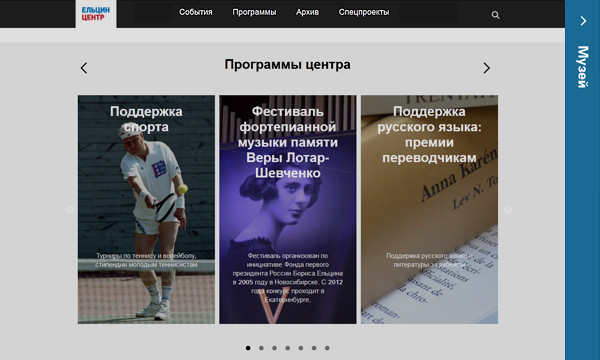The height and width of the screenshot is (360, 600).
Task: Open the Поддержка спорта program card
Action: (146, 210)
